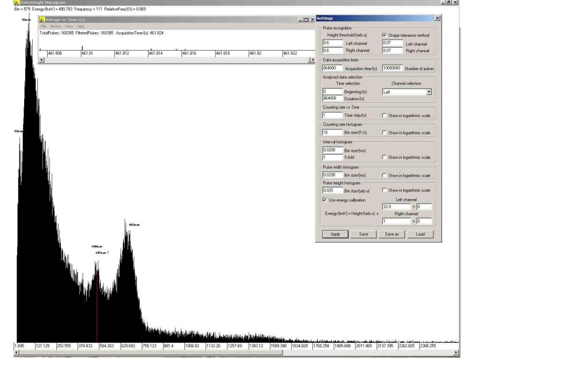Enable logarithmic scale for Counting rate vs Time
588x368 pixels.
click(x=385, y=116)
